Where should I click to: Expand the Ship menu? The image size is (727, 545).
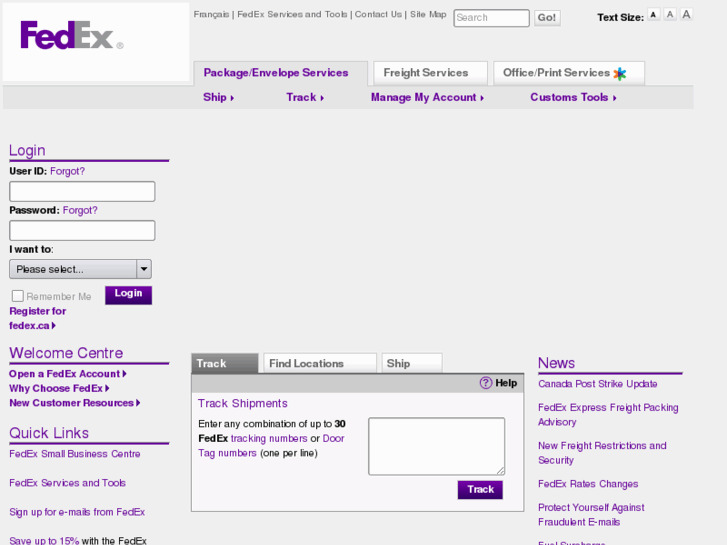pyautogui.click(x=218, y=97)
